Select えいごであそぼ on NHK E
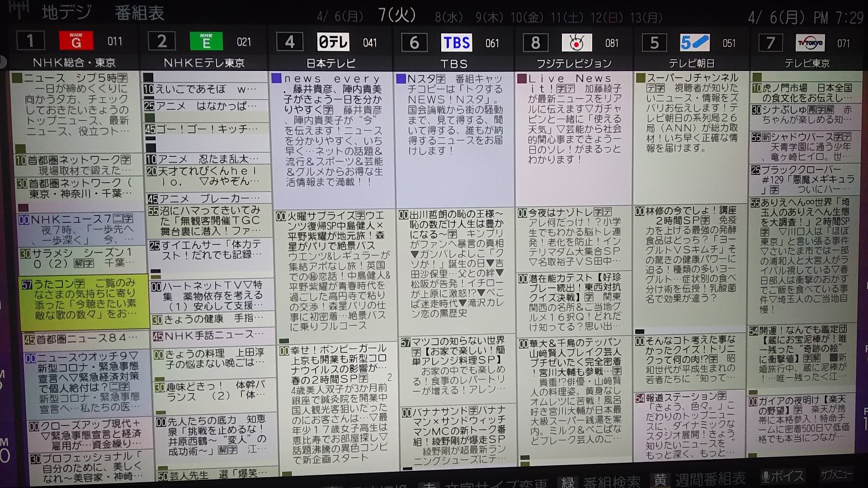The image size is (868, 488). coord(206,90)
